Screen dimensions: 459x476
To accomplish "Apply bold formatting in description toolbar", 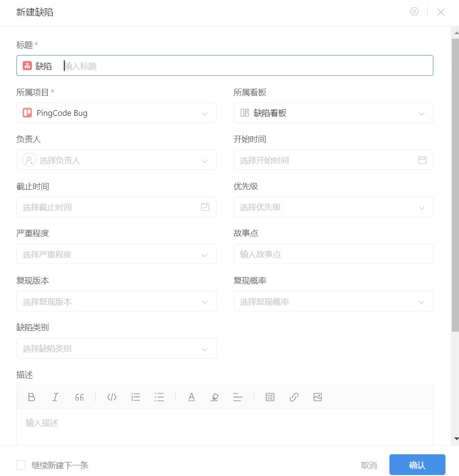I will click(x=32, y=397).
